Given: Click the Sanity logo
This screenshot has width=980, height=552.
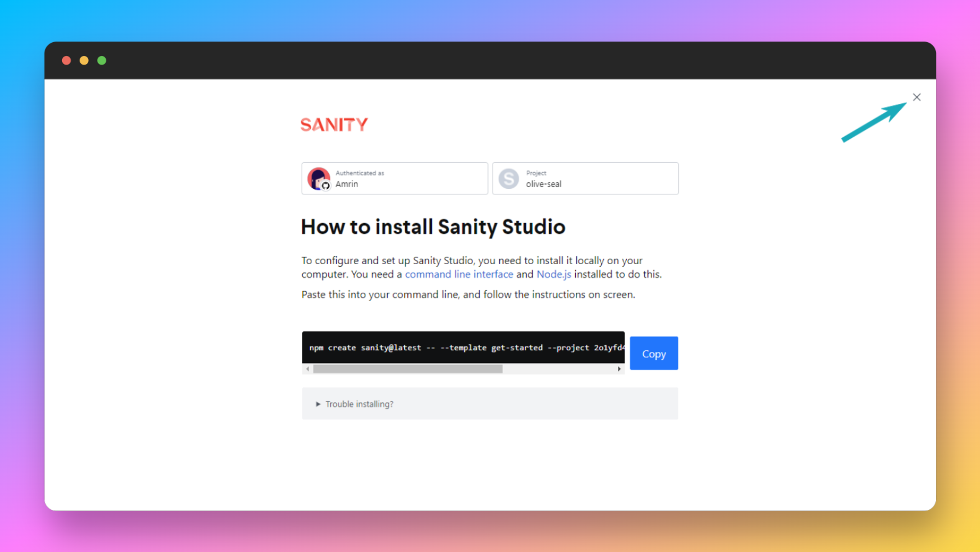Looking at the screenshot, I should pyautogui.click(x=334, y=125).
